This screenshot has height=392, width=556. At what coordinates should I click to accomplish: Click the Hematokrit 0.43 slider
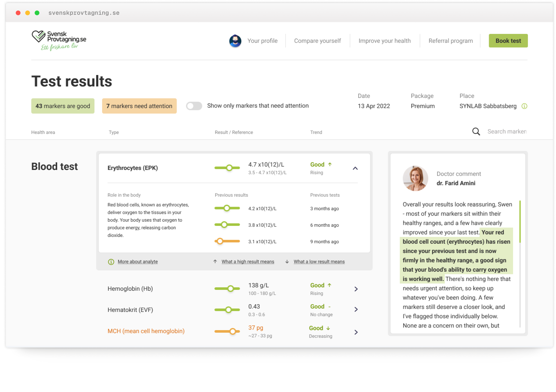point(227,310)
